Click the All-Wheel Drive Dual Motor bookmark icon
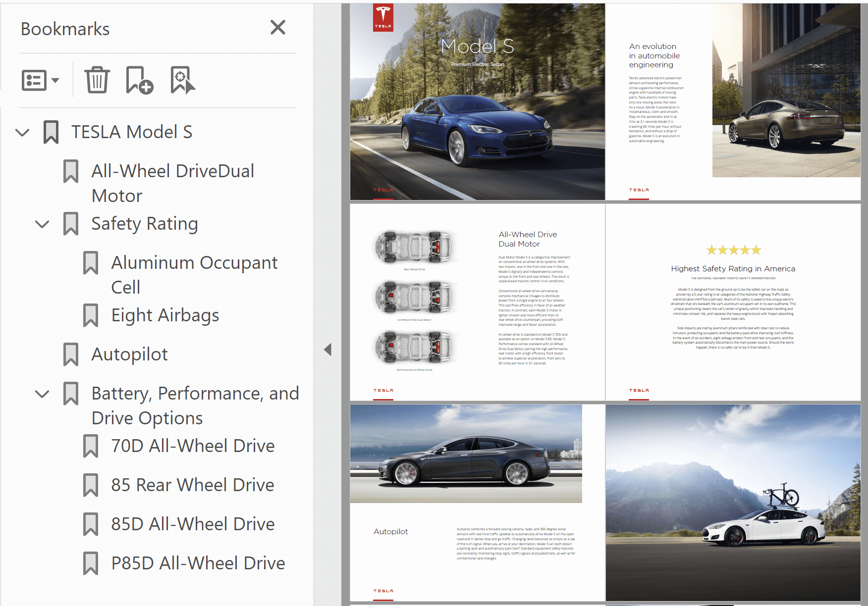The width and height of the screenshot is (868, 606). (x=71, y=171)
